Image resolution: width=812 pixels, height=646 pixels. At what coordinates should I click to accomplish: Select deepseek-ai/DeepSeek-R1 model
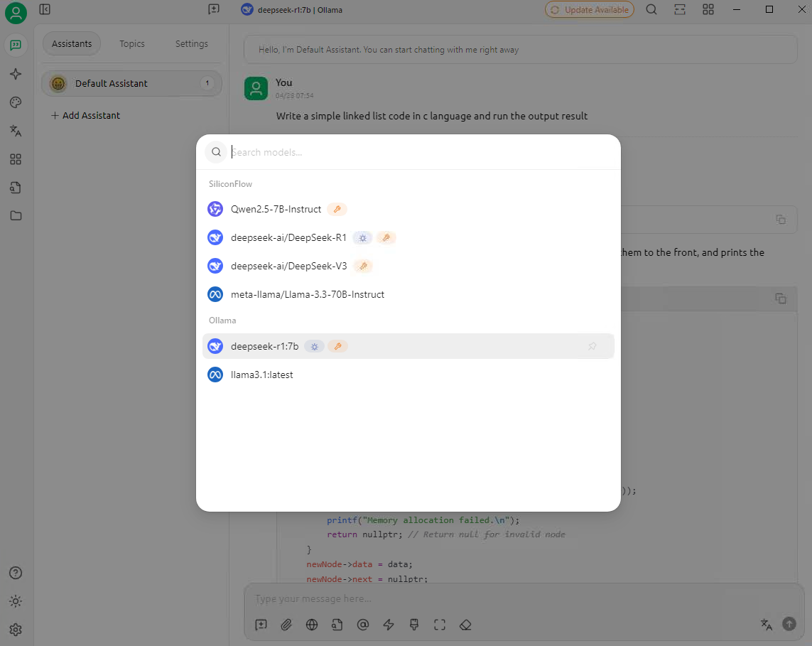[408, 238]
